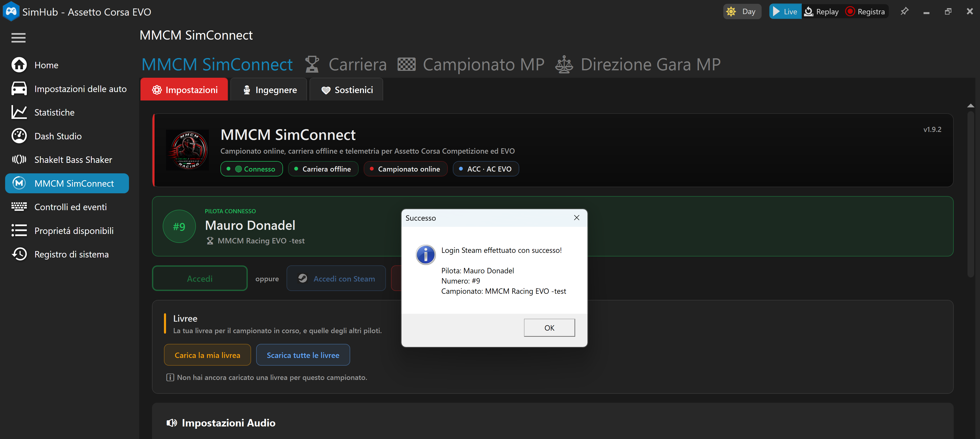Open Registro di sistema history icon
980x439 pixels.
(19, 254)
